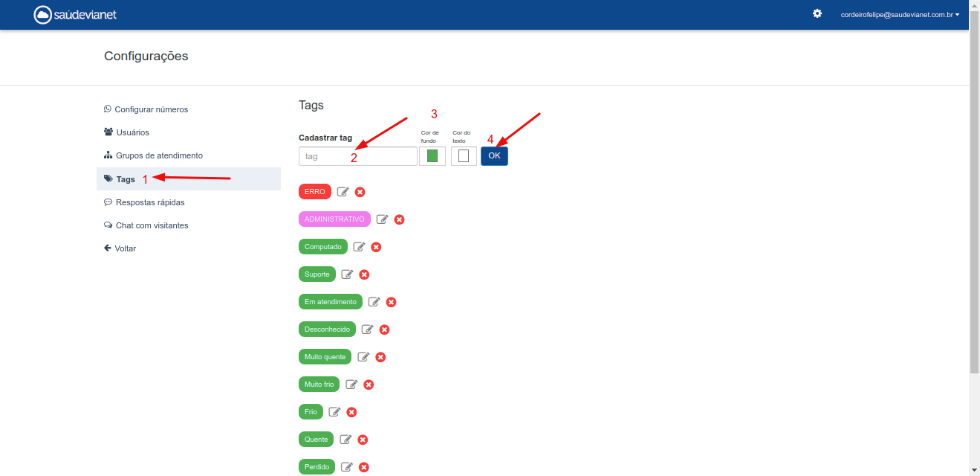Delete the ADMINISTRATIVO tag
This screenshot has width=980, height=476.
tap(399, 219)
